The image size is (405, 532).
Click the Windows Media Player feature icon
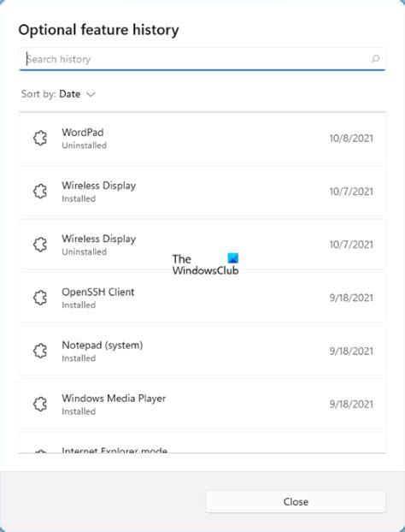[x=40, y=404]
